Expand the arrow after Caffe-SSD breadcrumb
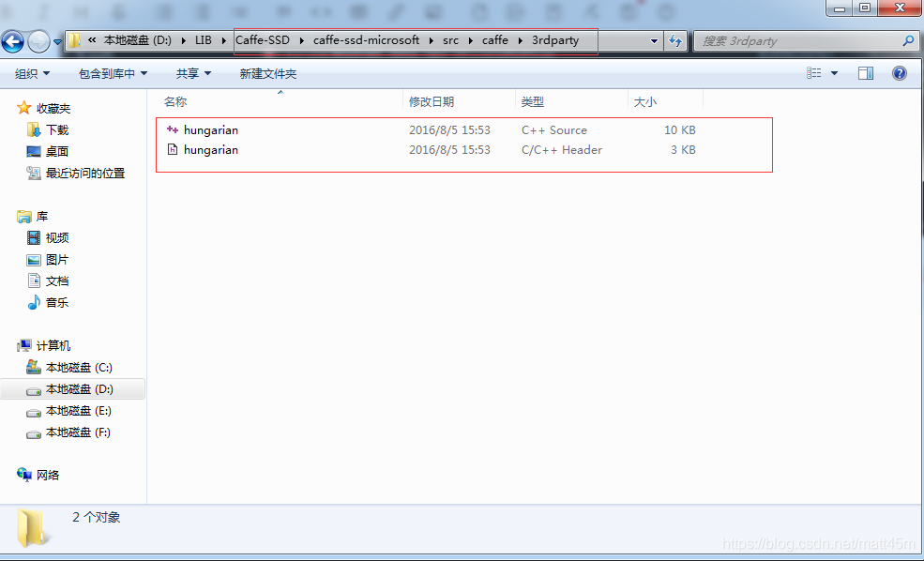 click(x=302, y=40)
